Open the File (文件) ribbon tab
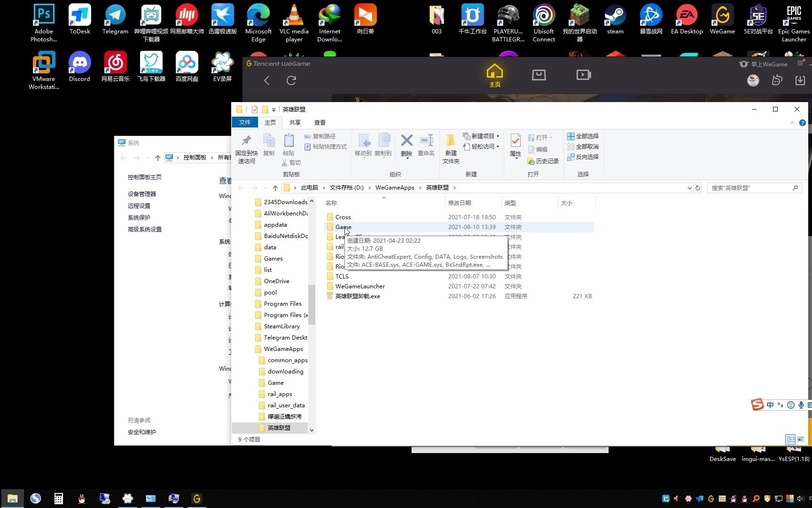Viewport: 812px width, 508px height. (x=245, y=122)
